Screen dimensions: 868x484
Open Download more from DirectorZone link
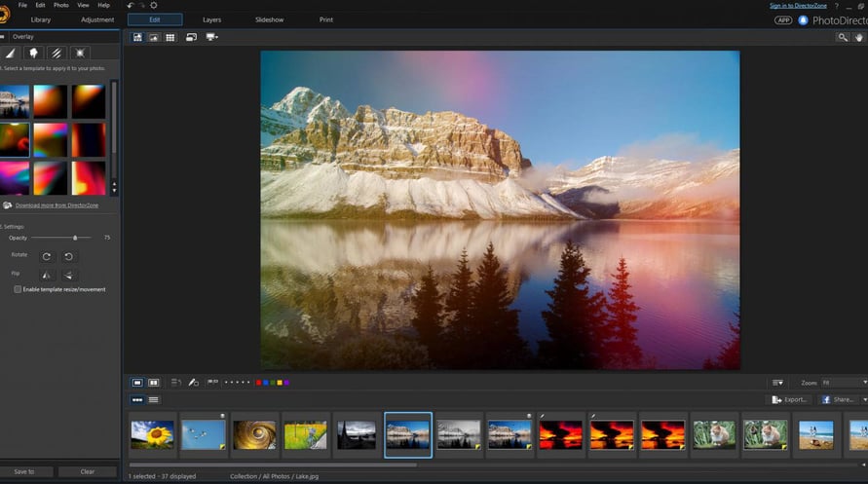tap(57, 205)
